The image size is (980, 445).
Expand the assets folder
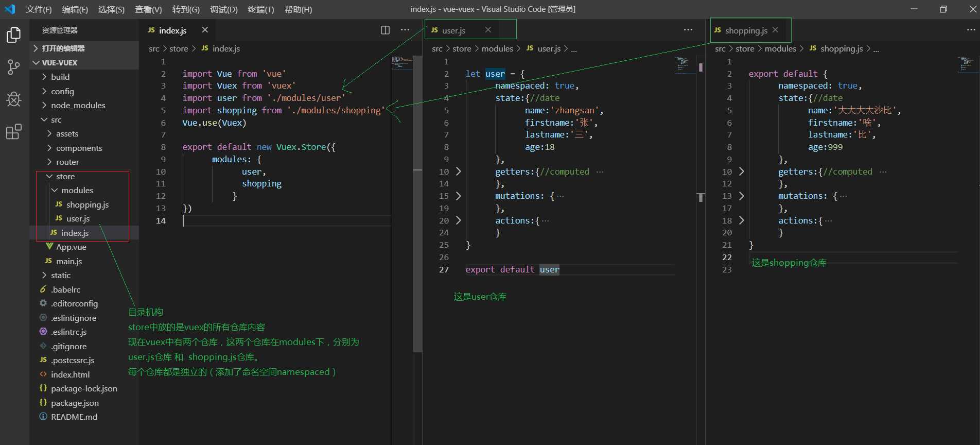(84, 133)
